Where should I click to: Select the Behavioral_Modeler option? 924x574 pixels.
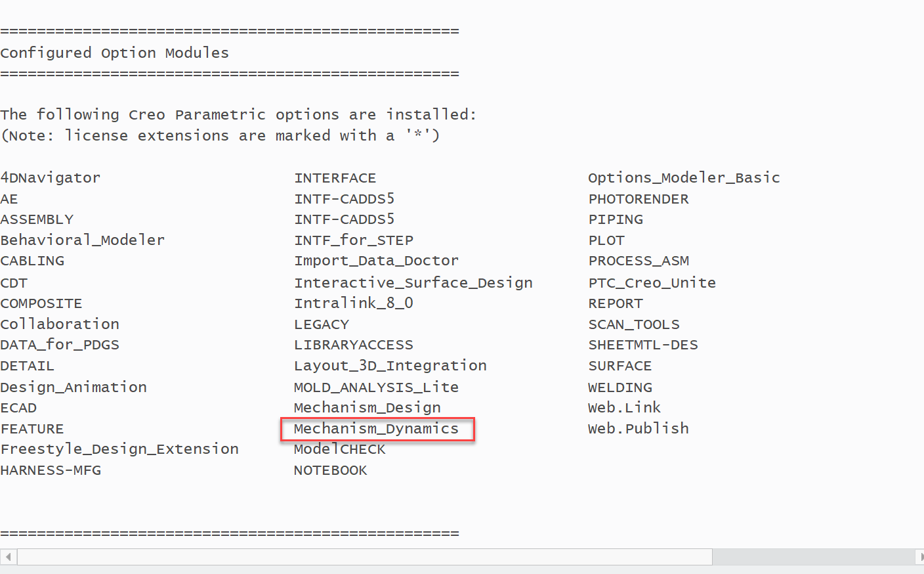click(x=82, y=240)
